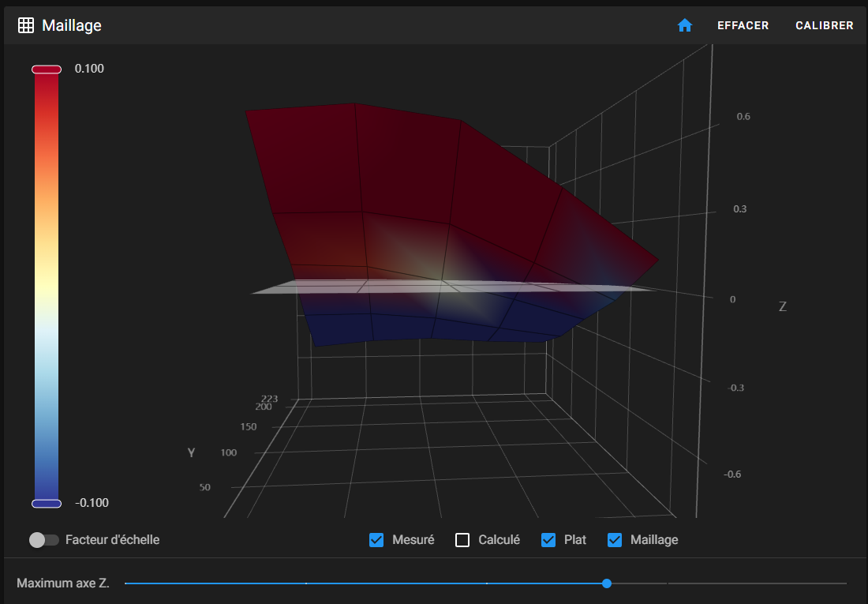
Task: Click the Maillage panel title text
Action: [72, 25]
